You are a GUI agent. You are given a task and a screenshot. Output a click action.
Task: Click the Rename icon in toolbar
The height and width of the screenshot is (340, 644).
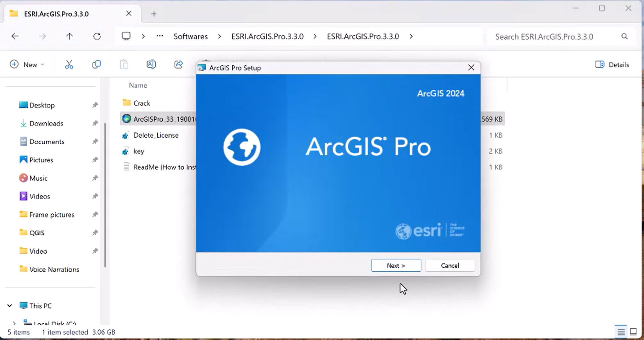pyautogui.click(x=151, y=65)
